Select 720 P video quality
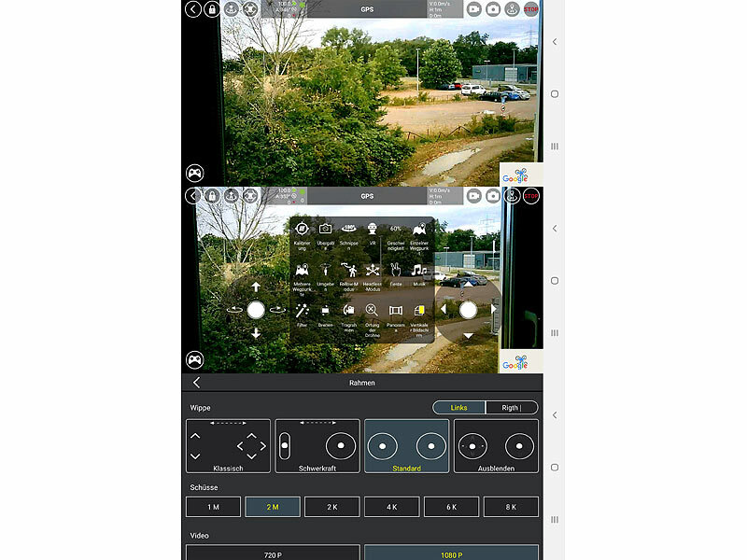Viewport: 747px width, 560px height. (x=272, y=553)
